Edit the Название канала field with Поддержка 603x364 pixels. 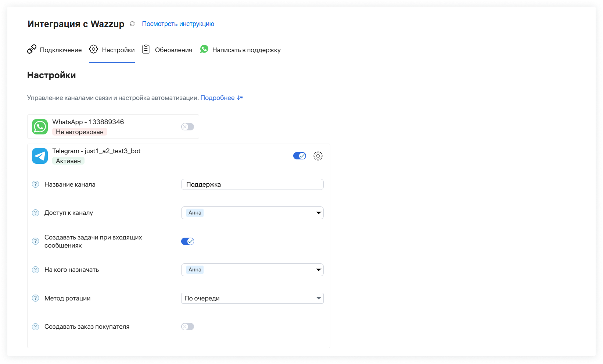point(252,184)
